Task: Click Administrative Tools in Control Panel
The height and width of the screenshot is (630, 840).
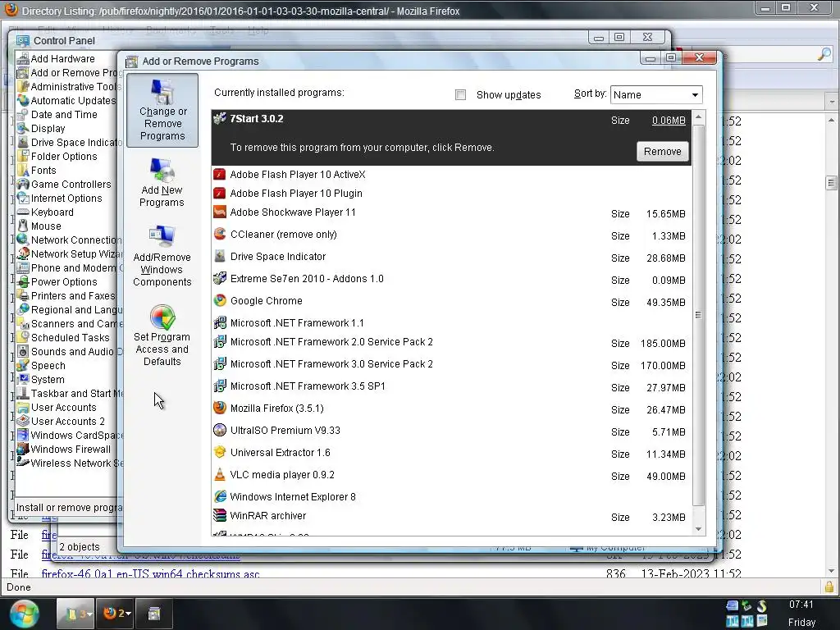Action: [x=66, y=87]
